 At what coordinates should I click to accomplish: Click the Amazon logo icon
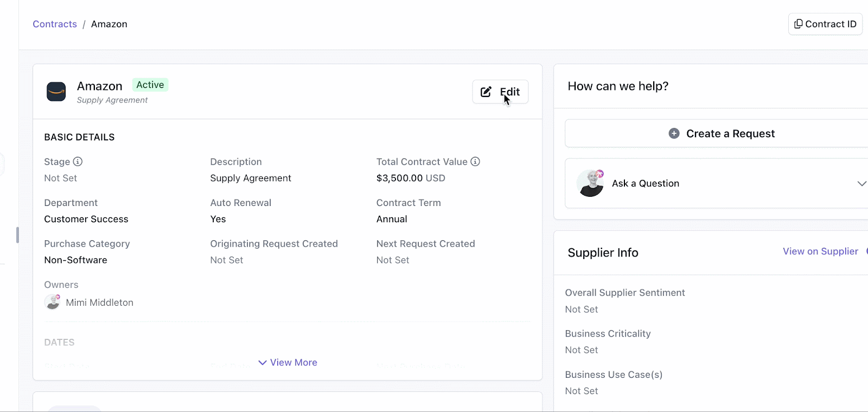[x=56, y=92]
